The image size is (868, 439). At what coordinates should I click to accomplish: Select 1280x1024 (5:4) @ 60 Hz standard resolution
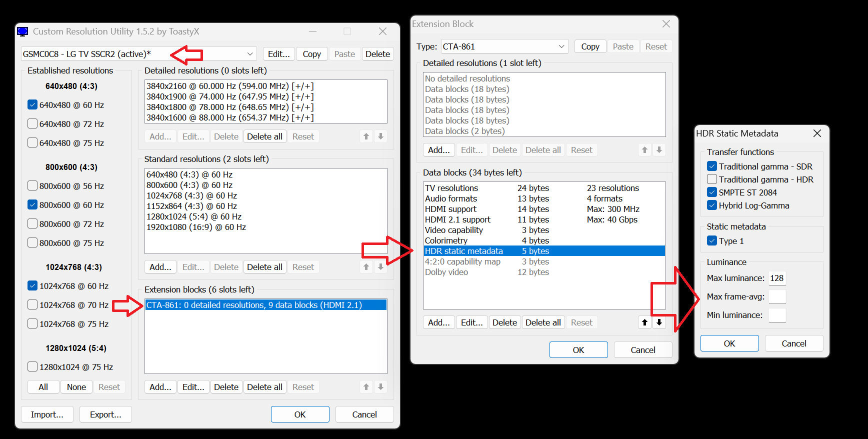coord(265,216)
